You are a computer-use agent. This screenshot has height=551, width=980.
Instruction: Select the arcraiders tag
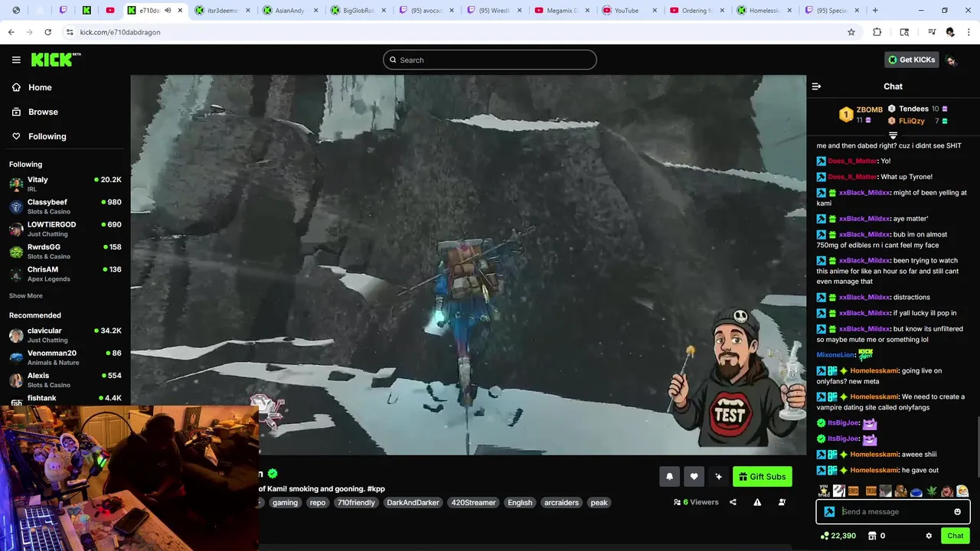click(561, 503)
